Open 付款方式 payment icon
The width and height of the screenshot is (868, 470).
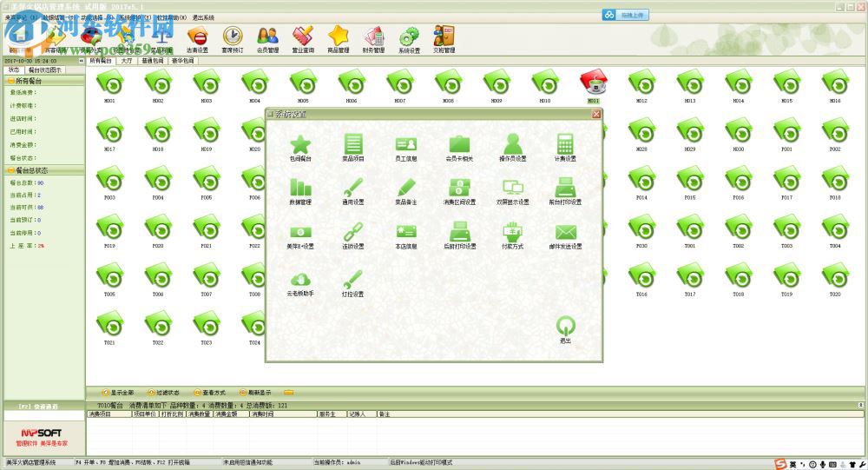pos(513,233)
